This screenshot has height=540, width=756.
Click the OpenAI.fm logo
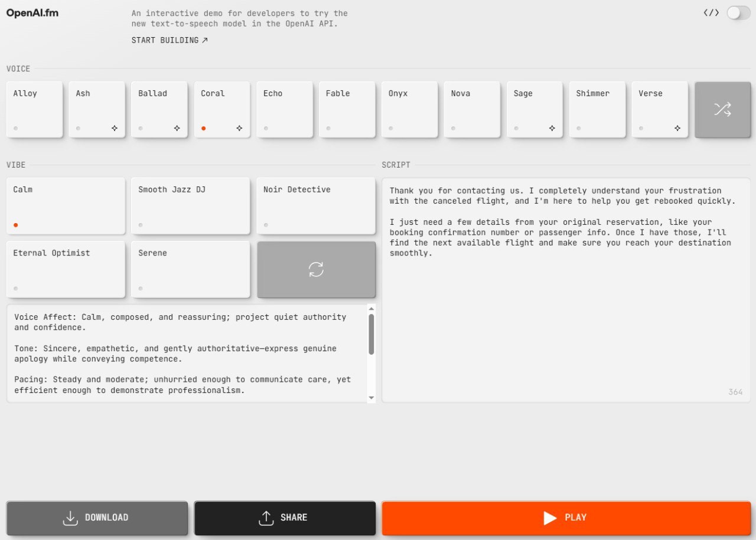(32, 13)
